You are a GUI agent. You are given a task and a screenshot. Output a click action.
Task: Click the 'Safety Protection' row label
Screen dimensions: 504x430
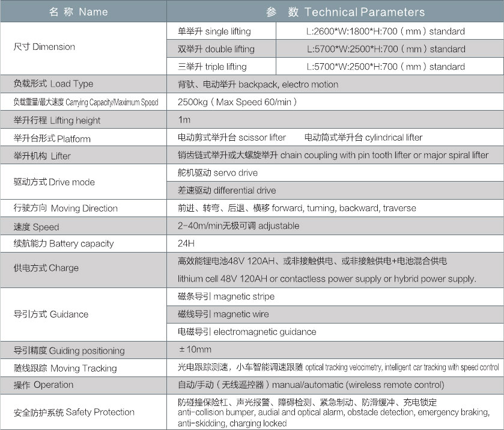(x=74, y=412)
